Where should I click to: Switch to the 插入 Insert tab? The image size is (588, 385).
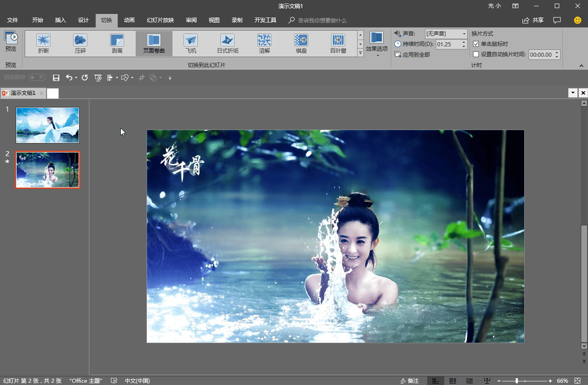point(61,20)
